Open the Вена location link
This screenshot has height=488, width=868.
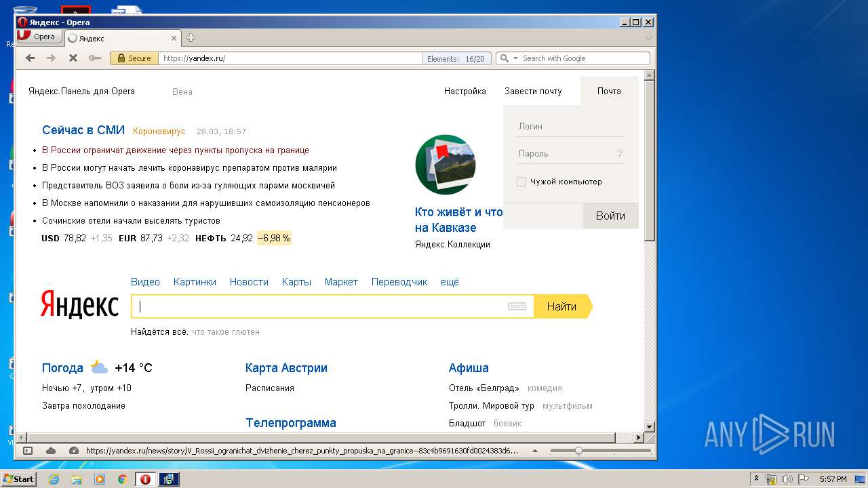pyautogui.click(x=182, y=91)
